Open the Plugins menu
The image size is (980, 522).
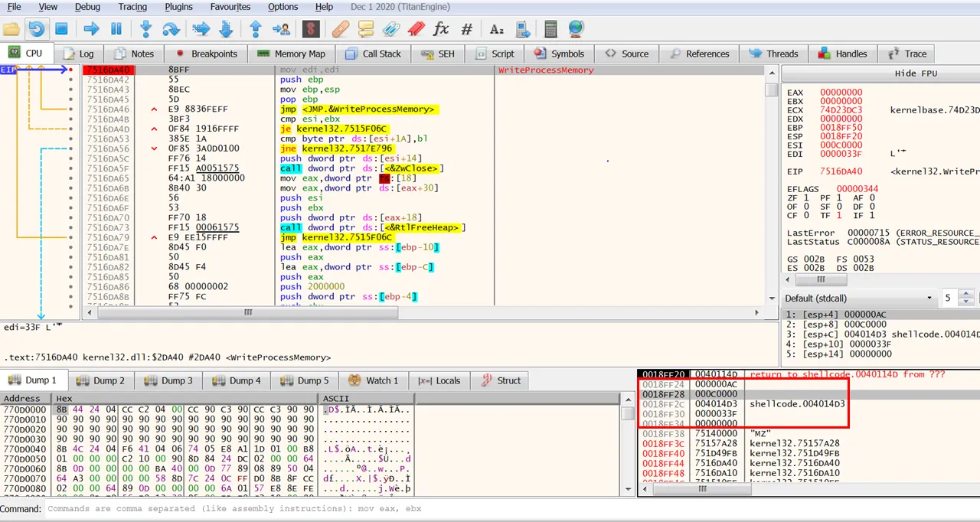[178, 7]
